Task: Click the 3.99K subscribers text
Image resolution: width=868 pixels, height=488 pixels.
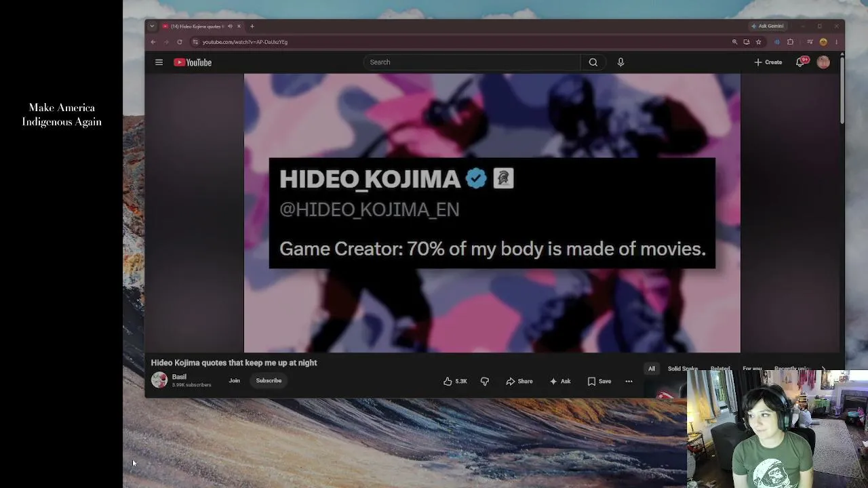Action: [192, 385]
